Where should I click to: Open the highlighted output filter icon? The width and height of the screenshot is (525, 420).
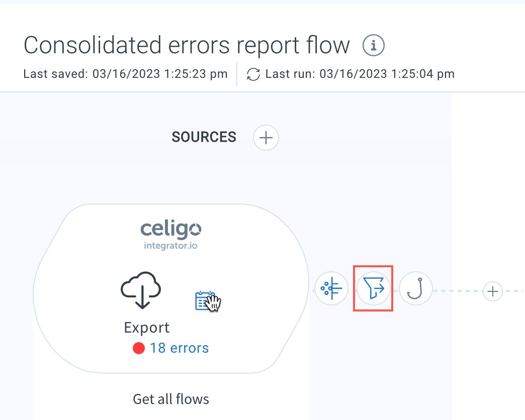(373, 289)
